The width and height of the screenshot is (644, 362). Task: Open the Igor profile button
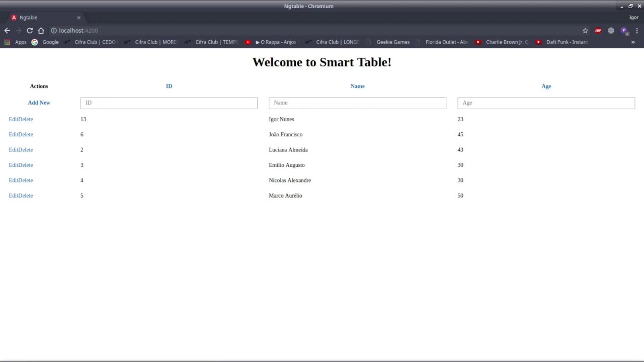634,18
